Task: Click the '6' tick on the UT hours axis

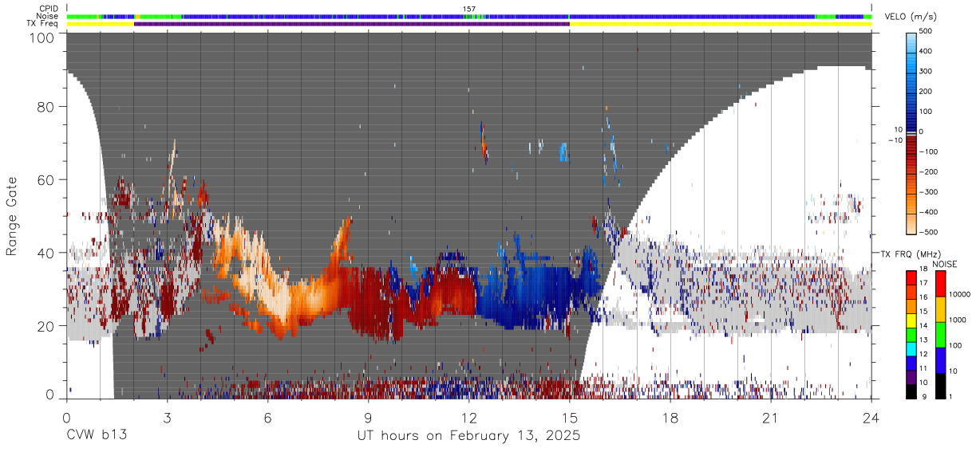Action: point(267,419)
